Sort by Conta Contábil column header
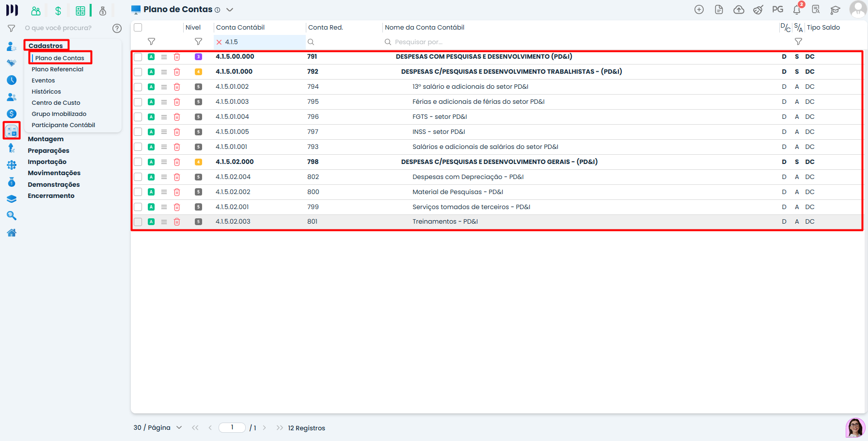This screenshot has width=868, height=441. coord(240,28)
